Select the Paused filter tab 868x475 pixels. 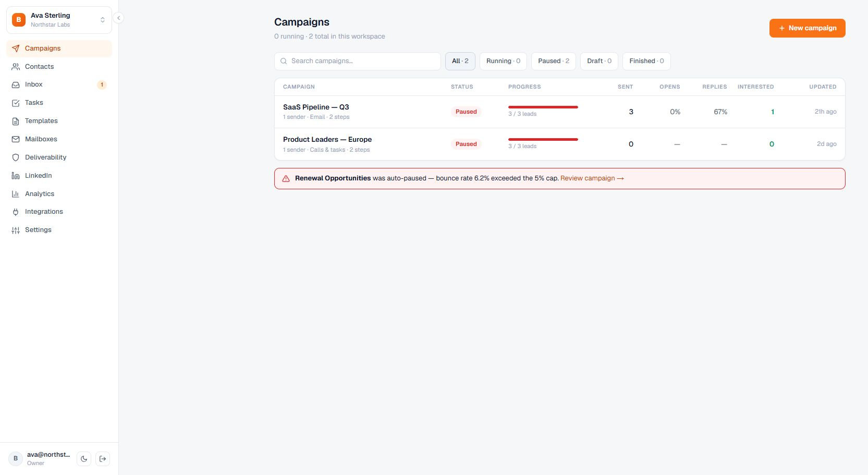(x=554, y=61)
